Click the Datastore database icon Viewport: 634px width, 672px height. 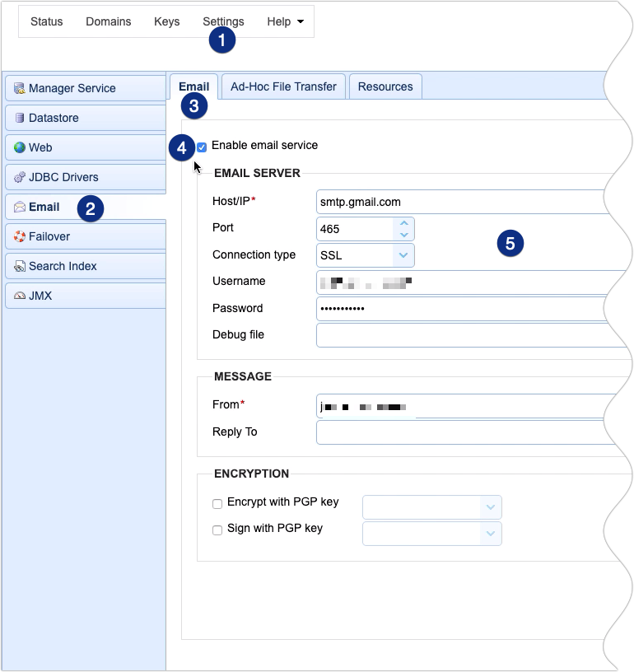click(x=20, y=118)
